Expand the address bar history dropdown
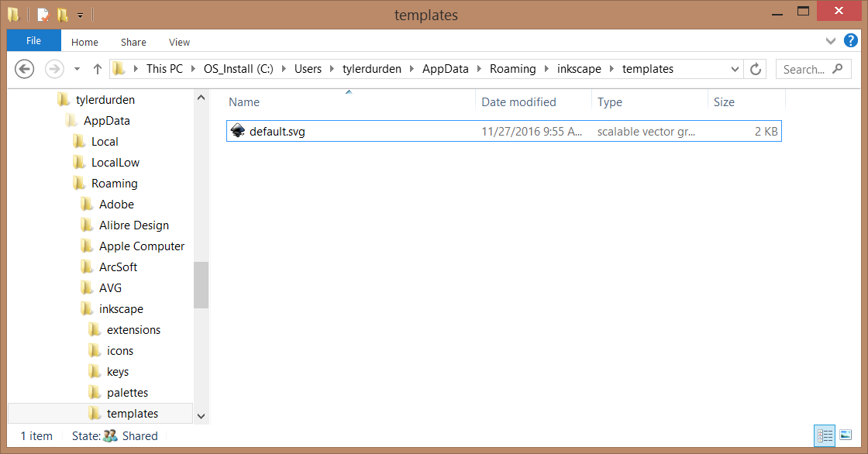 click(734, 68)
